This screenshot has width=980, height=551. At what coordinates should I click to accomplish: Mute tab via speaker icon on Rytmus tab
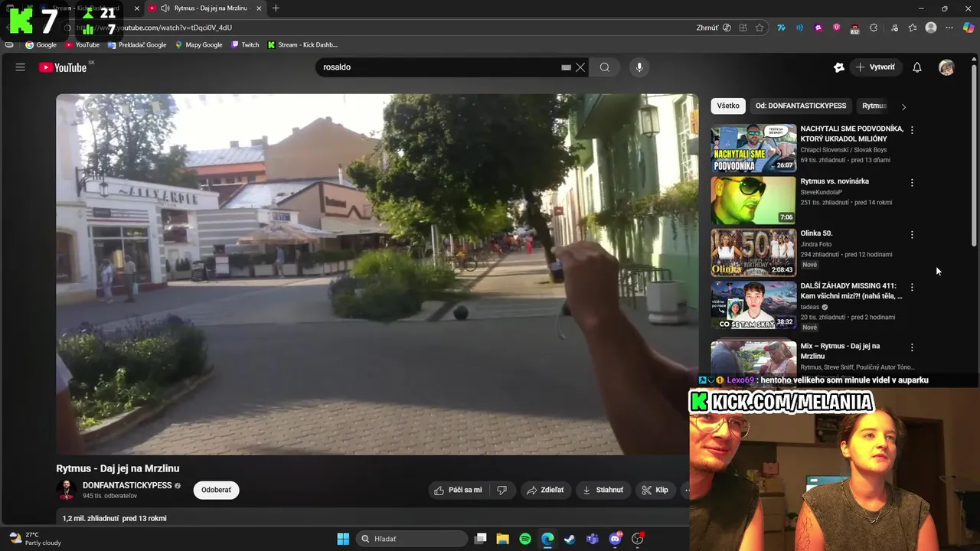click(165, 8)
